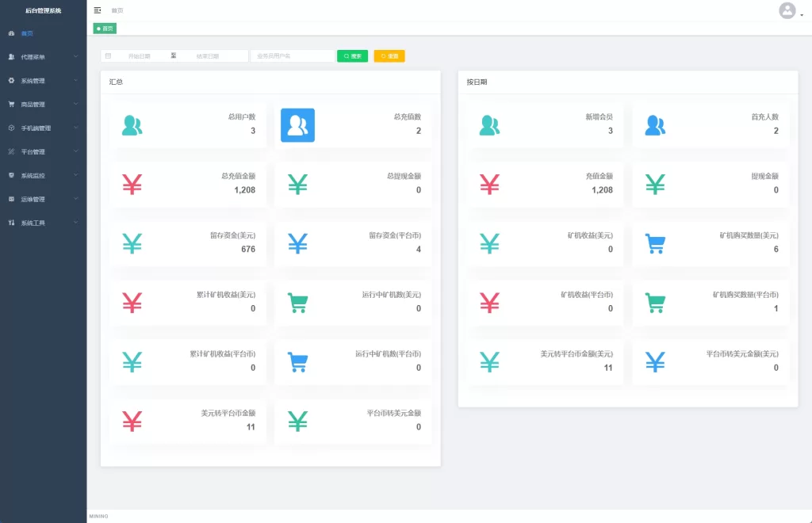Viewport: 812px width, 523px height.
Task: Click the blue yen icon for 留存资金(平台币)
Action: click(x=298, y=243)
